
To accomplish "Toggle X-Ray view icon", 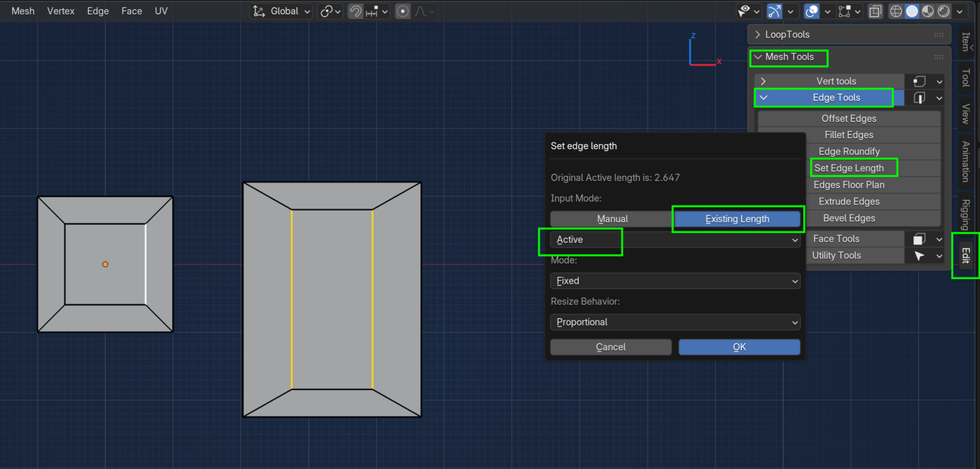I will 875,11.
